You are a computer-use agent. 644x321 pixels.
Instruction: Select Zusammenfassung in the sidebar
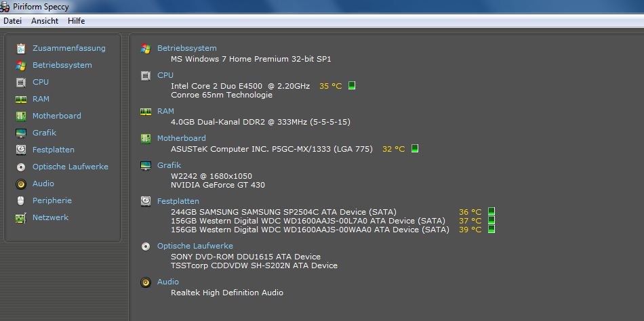tap(69, 49)
